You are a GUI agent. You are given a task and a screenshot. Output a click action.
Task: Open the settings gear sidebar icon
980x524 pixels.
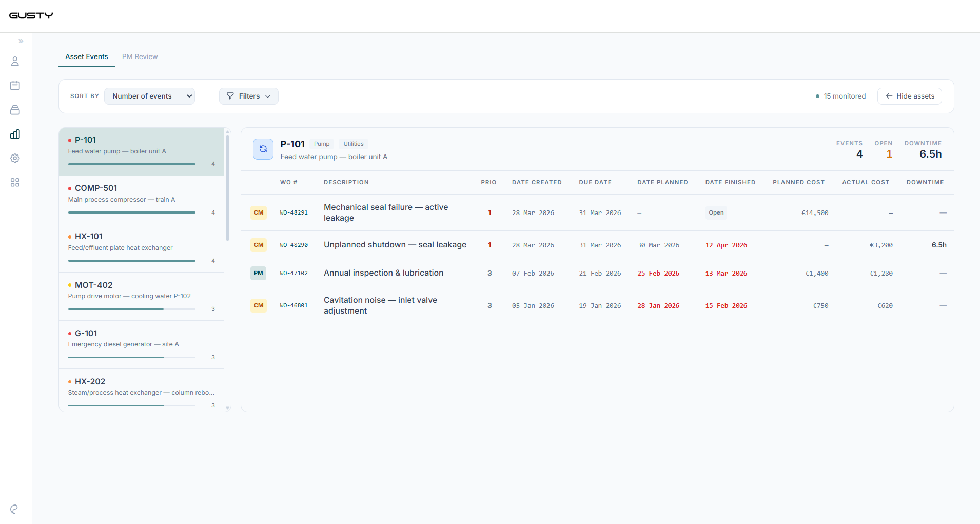15,158
